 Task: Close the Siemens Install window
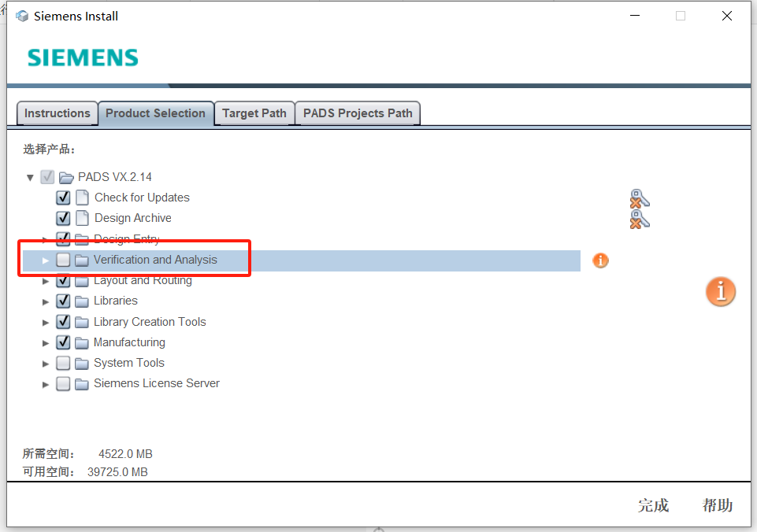726,16
